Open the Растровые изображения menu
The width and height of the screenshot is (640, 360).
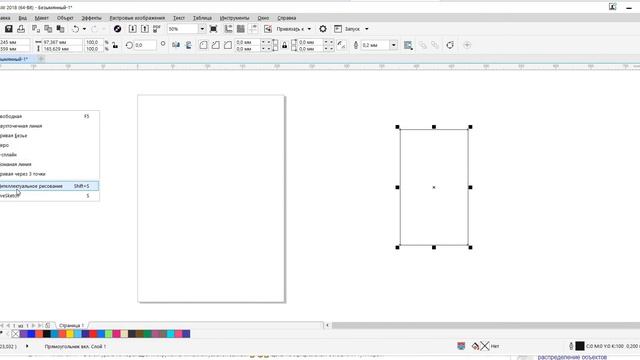137,18
